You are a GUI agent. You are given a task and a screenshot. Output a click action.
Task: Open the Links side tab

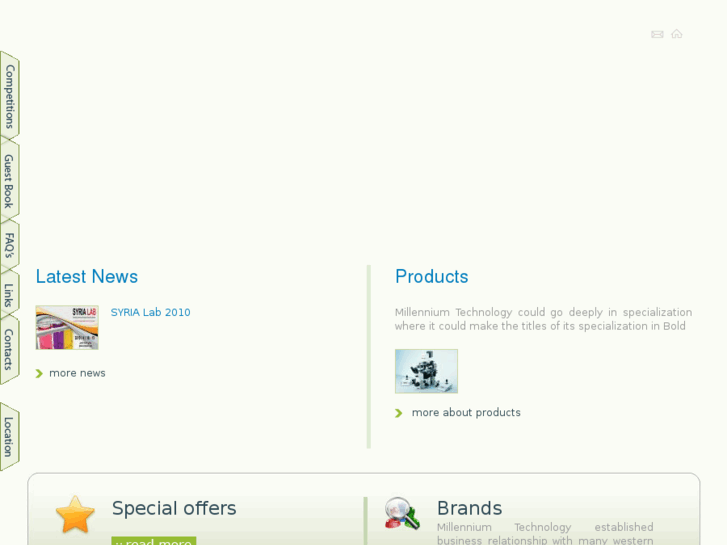pyautogui.click(x=9, y=295)
